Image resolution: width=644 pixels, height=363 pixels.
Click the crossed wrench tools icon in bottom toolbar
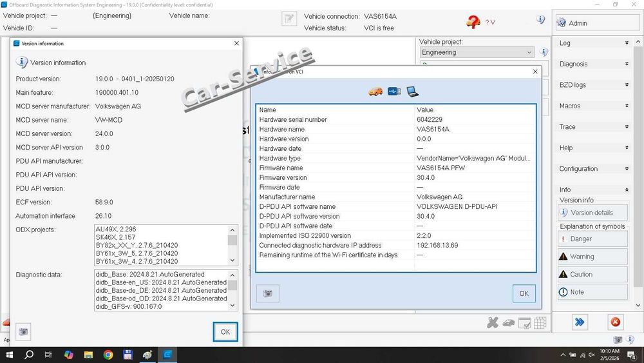pyautogui.click(x=493, y=323)
